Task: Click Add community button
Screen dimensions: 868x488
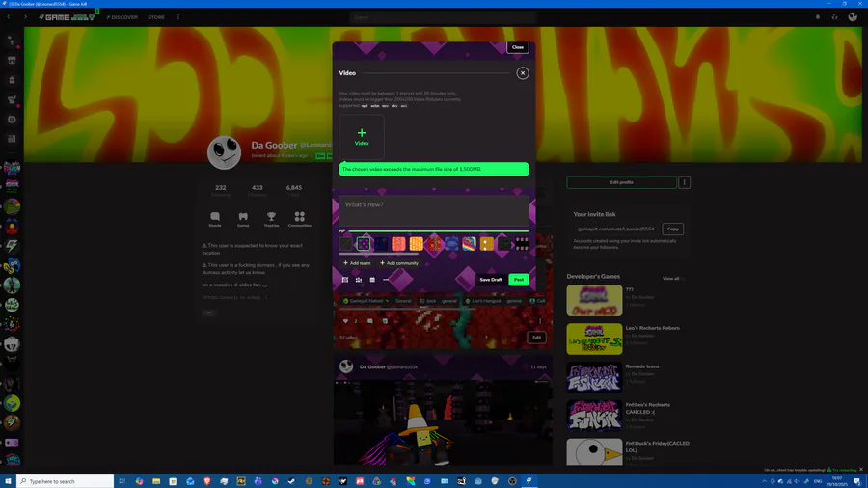Action: 399,263
